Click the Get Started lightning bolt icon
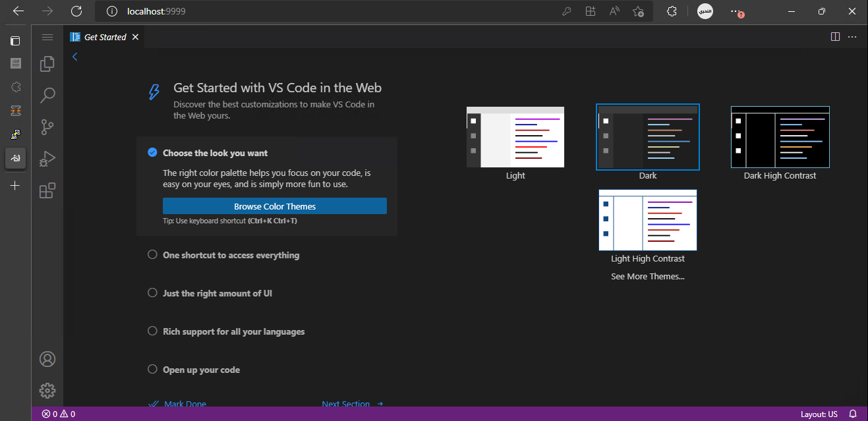The height and width of the screenshot is (421, 868). click(x=154, y=92)
